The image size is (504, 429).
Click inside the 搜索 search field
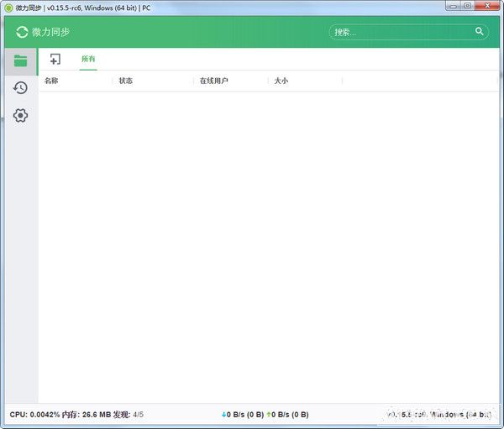(x=409, y=32)
